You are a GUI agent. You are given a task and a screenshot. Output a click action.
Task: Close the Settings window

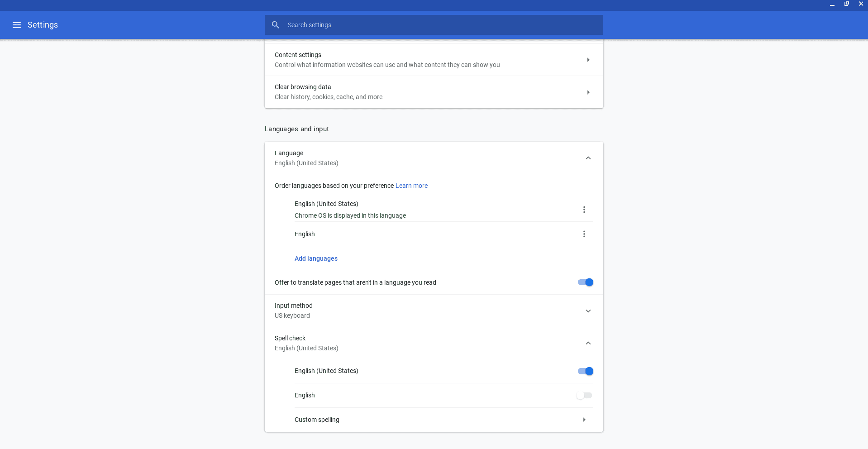(x=861, y=4)
